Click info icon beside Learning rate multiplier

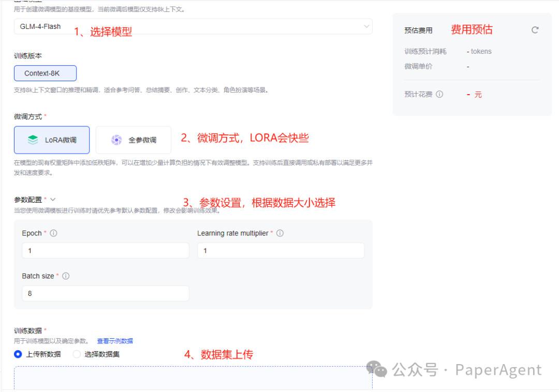tap(280, 233)
